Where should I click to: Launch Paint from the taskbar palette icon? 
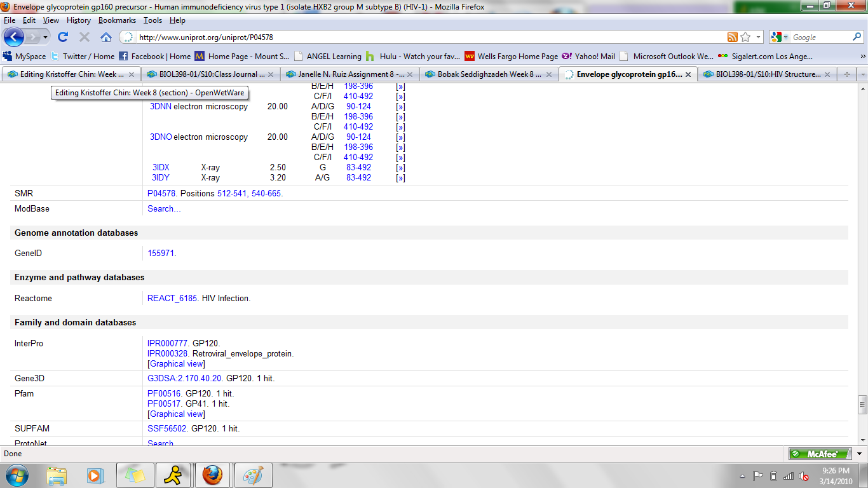[x=253, y=475]
